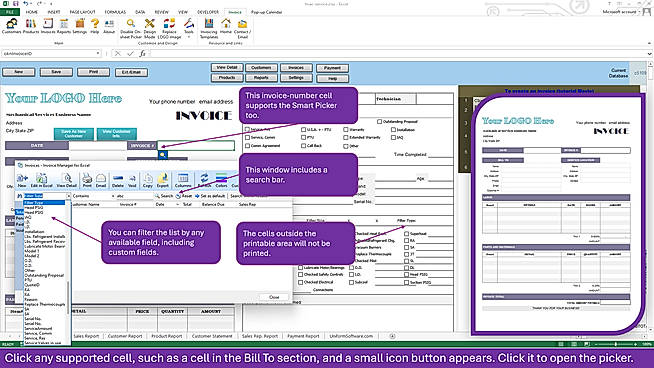Click Delete icon in Invoices window

118,180
